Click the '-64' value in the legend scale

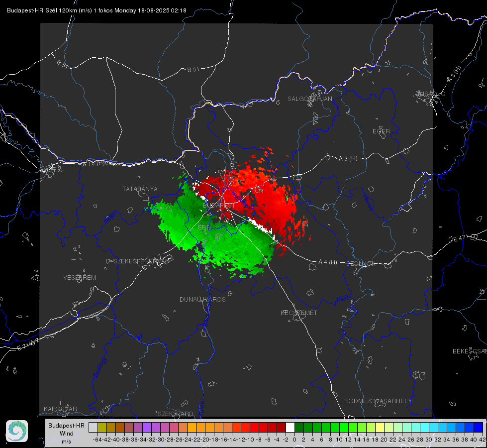(97, 440)
